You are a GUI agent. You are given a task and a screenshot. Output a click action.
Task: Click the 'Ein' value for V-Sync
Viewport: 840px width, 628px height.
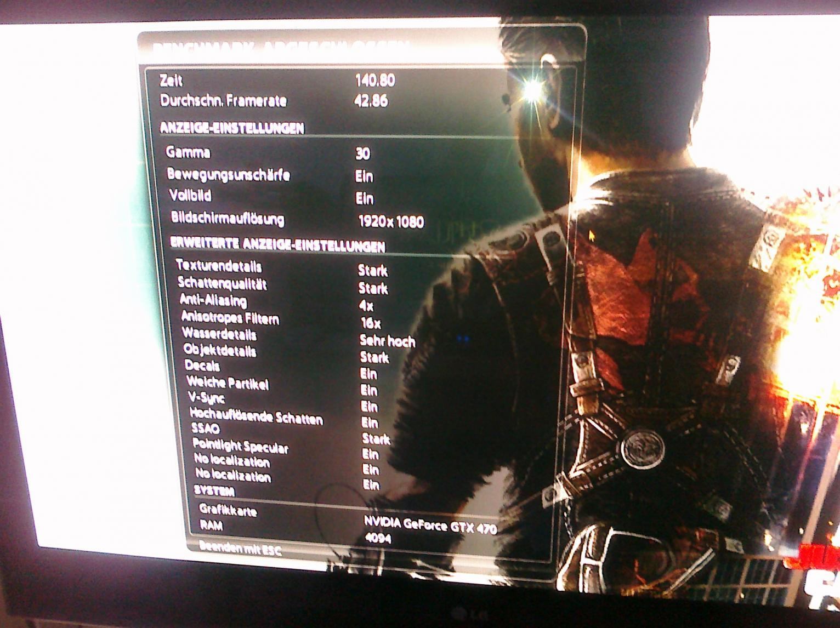370,407
